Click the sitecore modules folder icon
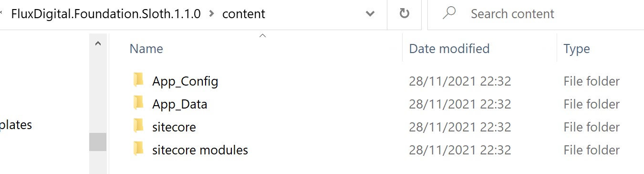Viewport: 644px width, 174px height. tap(138, 149)
